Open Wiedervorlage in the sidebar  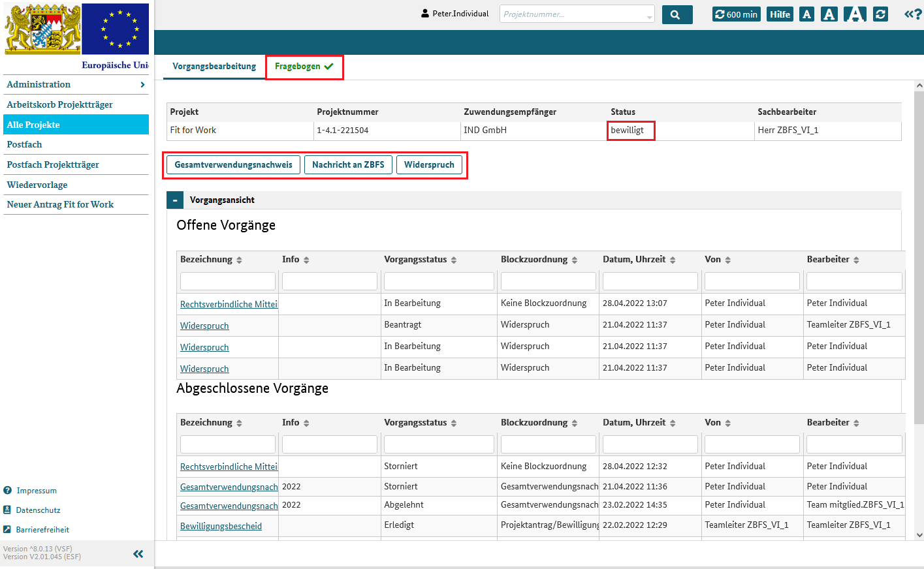point(76,185)
